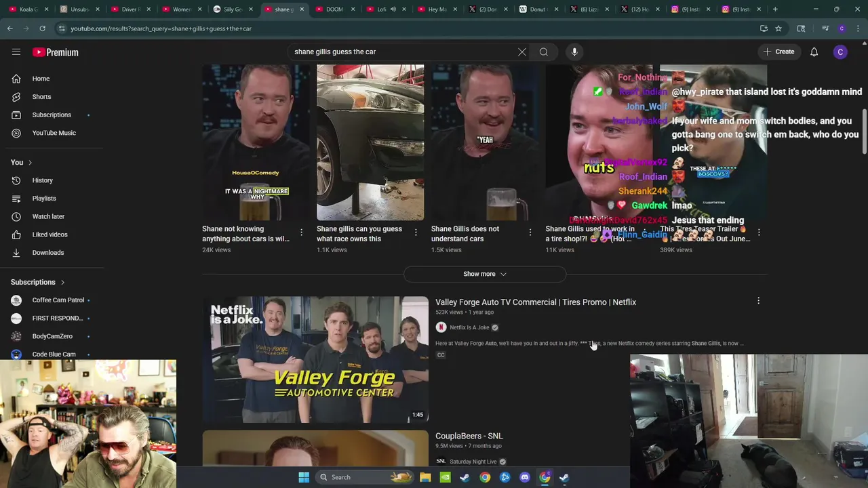This screenshot has height=488, width=868.
Task: Mute the Lofi tab's audio speaker icon
Action: pyautogui.click(x=393, y=9)
